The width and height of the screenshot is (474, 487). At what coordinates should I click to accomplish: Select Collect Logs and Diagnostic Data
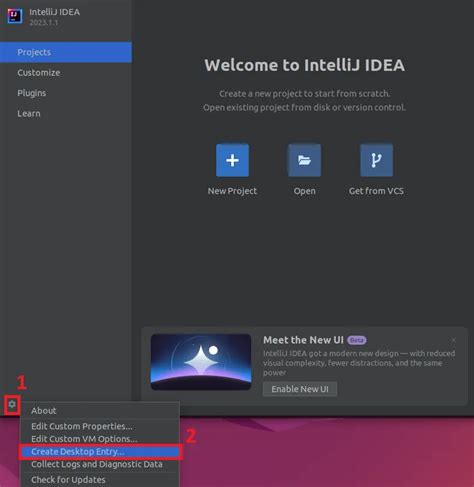click(100, 464)
